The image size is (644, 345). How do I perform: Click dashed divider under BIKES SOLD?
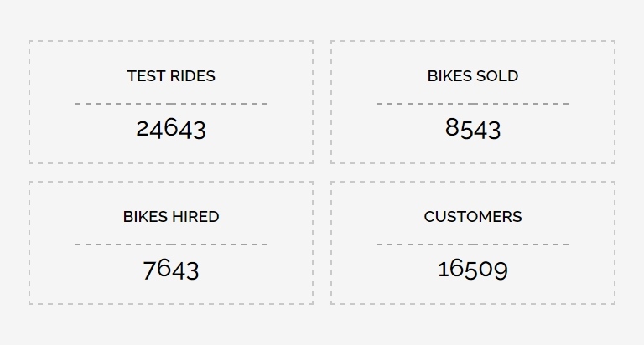(473, 104)
